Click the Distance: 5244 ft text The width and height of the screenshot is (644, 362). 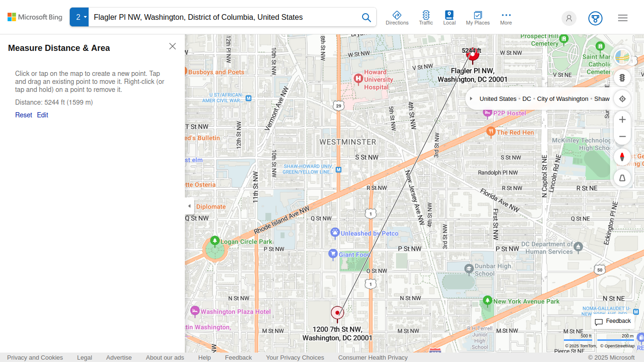[x=54, y=102]
